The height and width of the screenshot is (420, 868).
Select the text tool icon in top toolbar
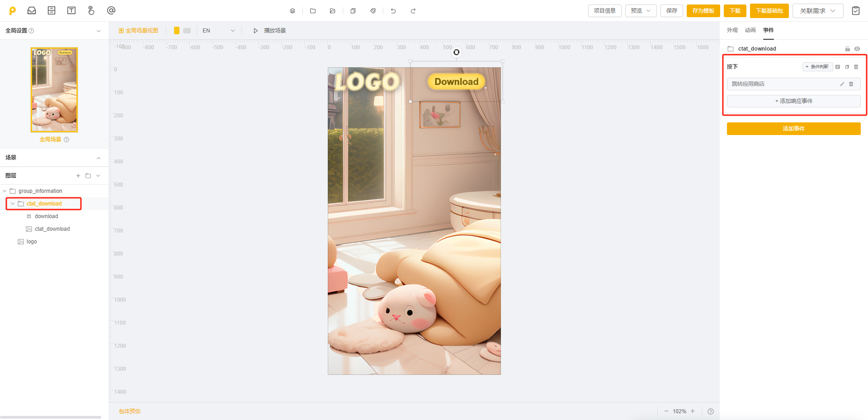(71, 10)
